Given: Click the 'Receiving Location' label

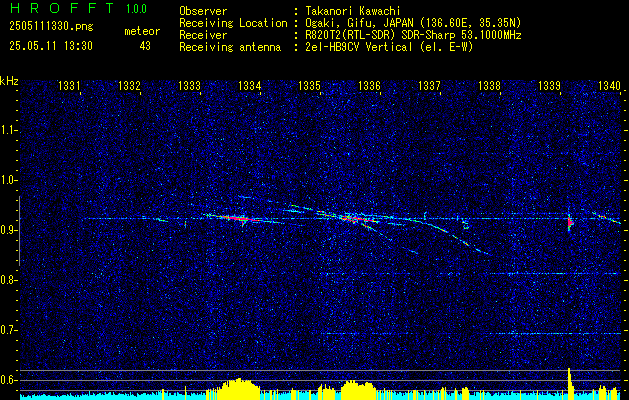Looking at the screenshot, I should coord(233,23).
